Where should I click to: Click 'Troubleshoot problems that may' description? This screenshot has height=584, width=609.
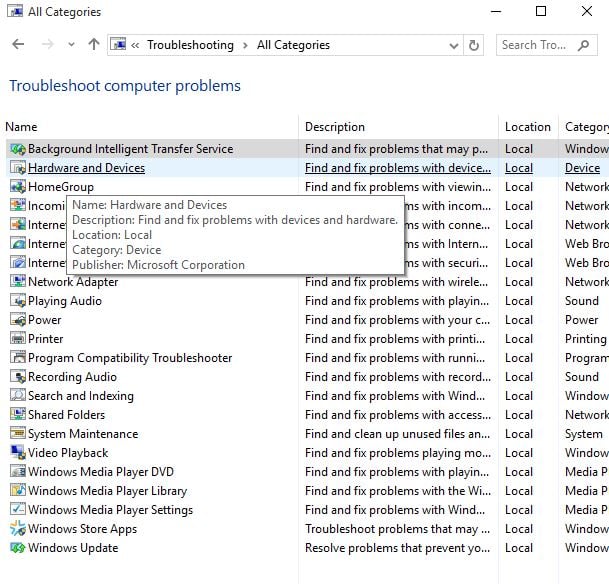point(397,529)
